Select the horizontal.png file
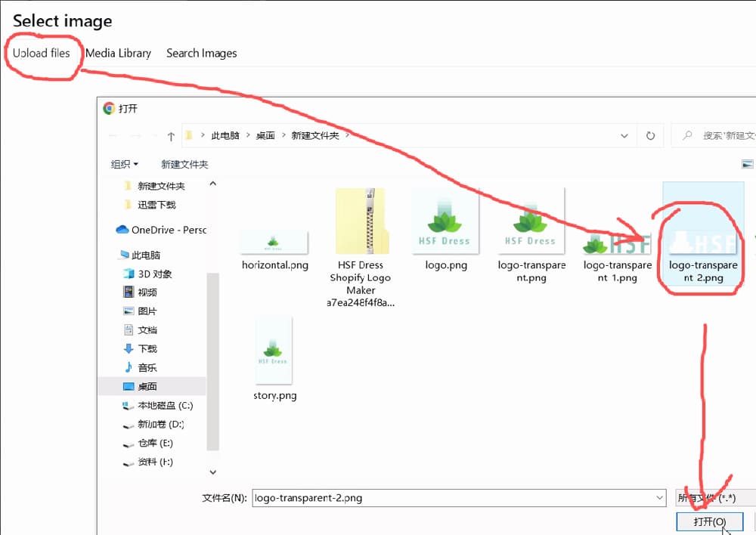756x535 pixels. [x=275, y=249]
